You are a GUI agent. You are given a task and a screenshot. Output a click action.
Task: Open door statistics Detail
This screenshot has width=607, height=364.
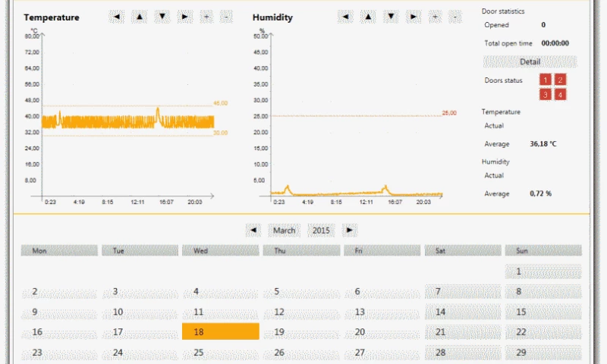(x=530, y=62)
